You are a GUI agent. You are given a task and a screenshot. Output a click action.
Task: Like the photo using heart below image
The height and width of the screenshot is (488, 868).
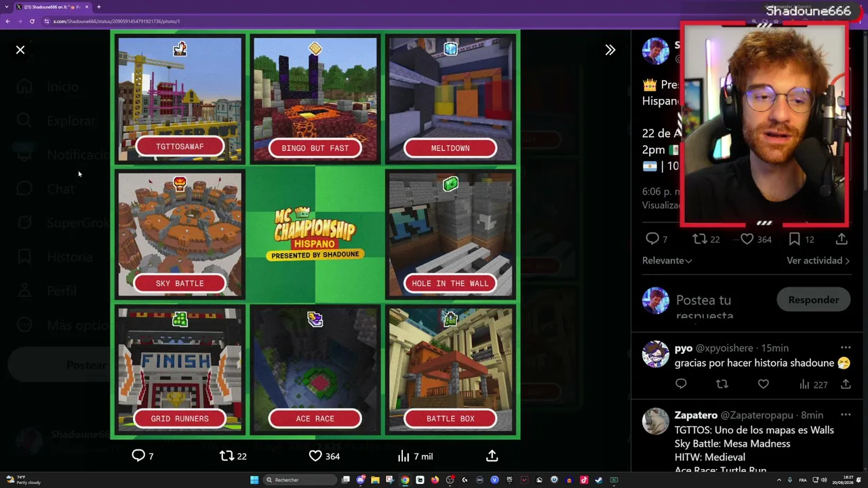click(324, 456)
